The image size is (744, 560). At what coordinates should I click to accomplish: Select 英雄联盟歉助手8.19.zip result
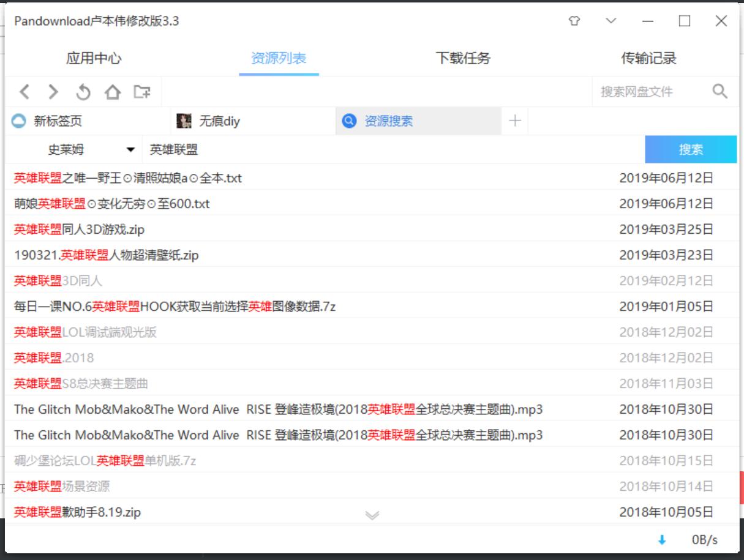point(371,512)
